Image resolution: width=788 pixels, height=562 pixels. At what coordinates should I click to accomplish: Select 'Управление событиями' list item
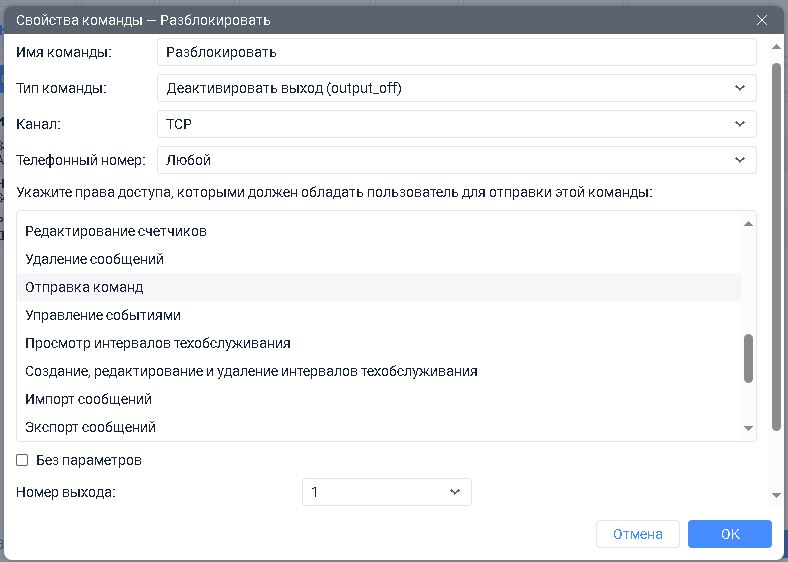tap(103, 315)
